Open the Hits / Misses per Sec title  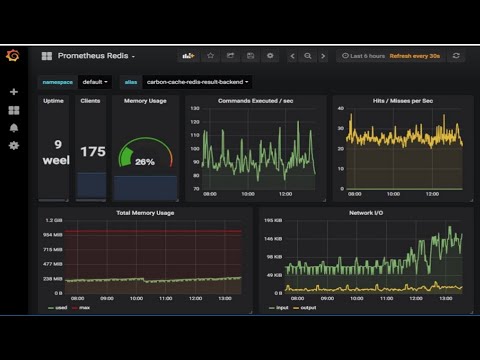tap(403, 101)
